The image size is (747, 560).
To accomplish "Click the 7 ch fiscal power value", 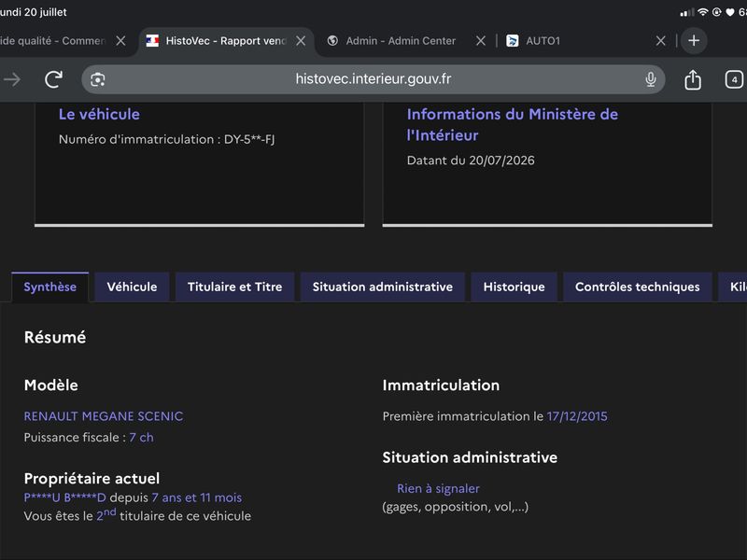I will 142,437.
